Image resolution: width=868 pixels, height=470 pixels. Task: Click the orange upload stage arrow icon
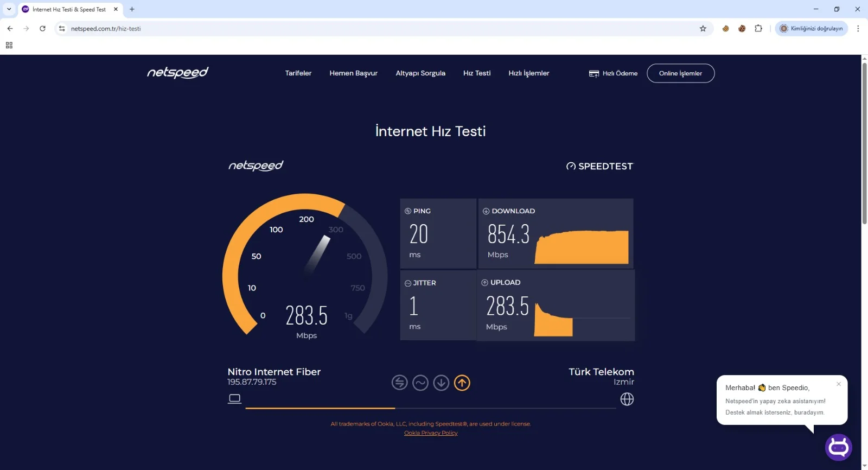pyautogui.click(x=462, y=383)
